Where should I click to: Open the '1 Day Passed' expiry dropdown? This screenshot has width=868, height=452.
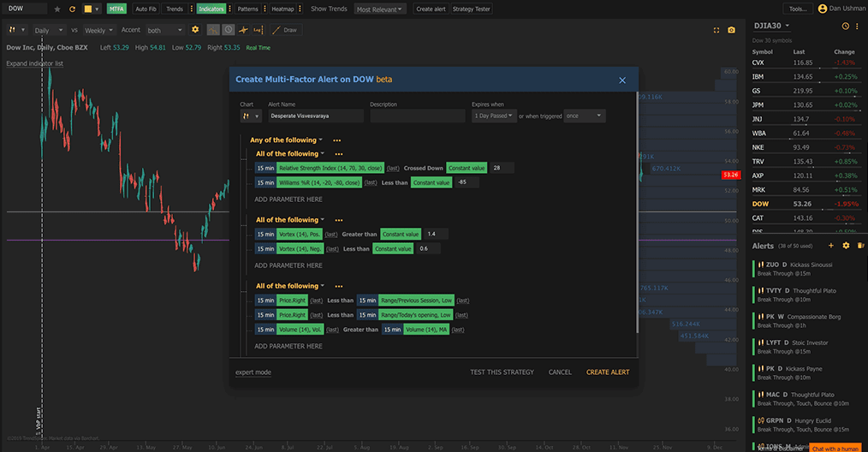[494, 116]
